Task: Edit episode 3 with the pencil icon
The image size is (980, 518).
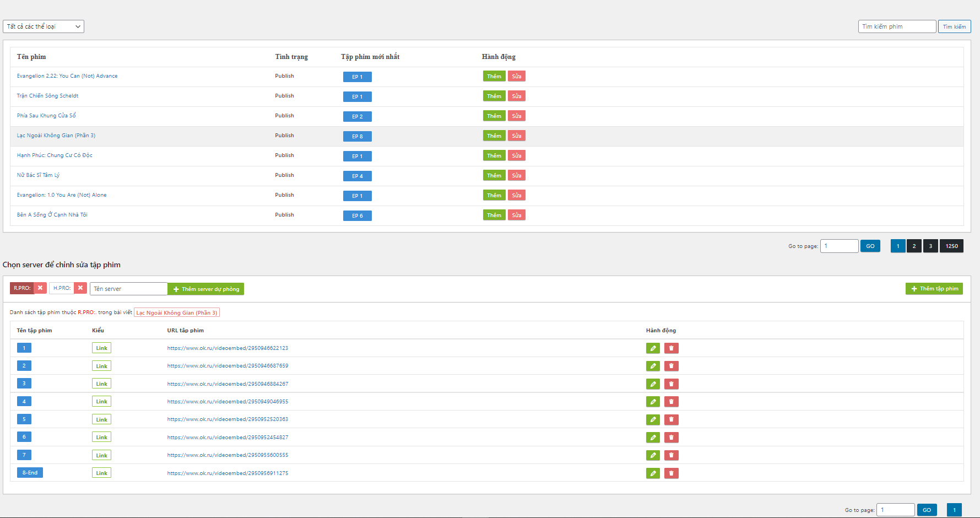Action: tap(653, 384)
